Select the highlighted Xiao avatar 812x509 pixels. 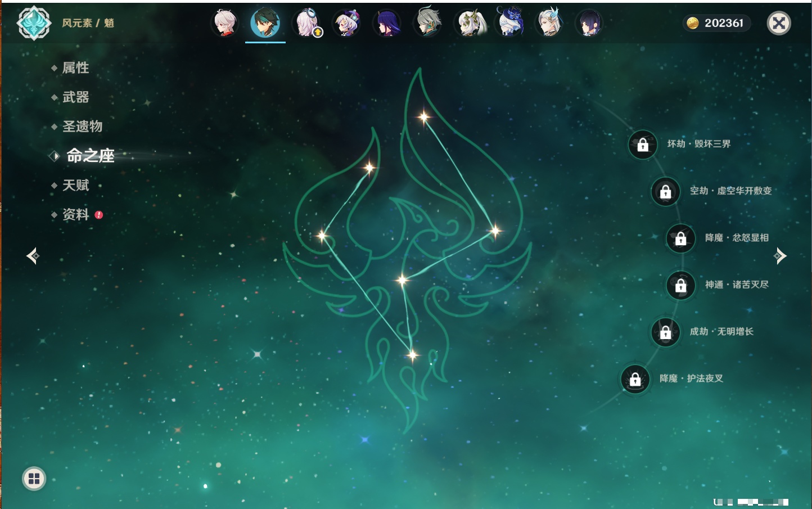tap(265, 24)
